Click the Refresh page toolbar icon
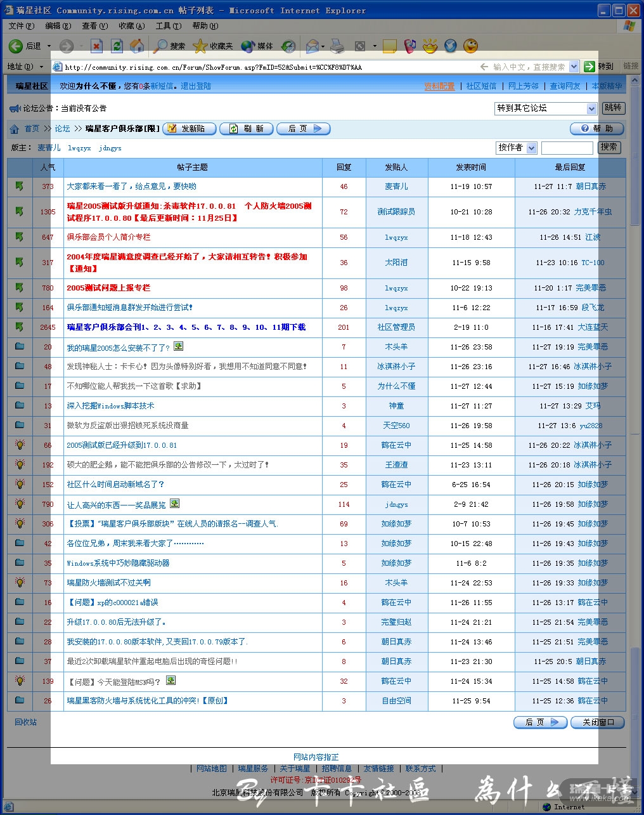This screenshot has height=815, width=644. [117, 46]
